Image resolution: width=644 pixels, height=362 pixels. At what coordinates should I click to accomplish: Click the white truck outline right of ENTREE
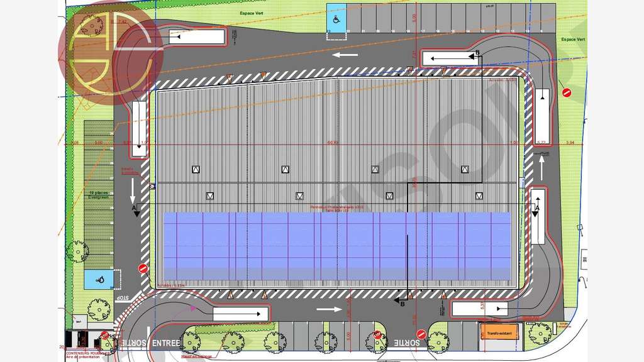click(x=241, y=314)
